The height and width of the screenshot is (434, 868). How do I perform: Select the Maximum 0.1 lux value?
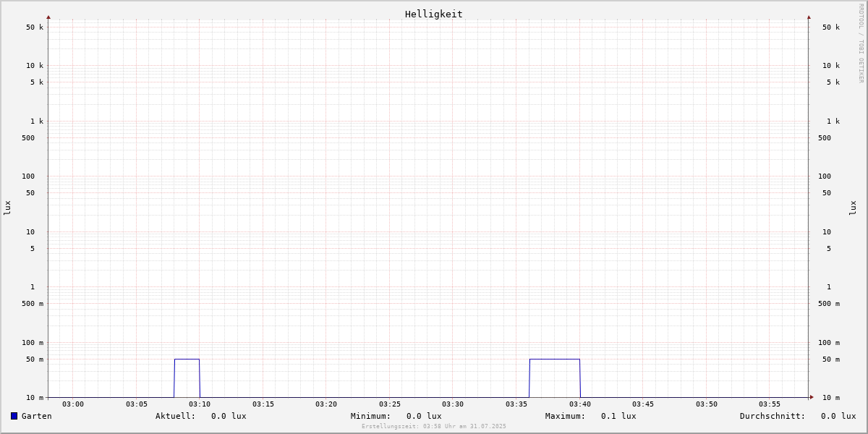pyautogui.click(x=618, y=416)
